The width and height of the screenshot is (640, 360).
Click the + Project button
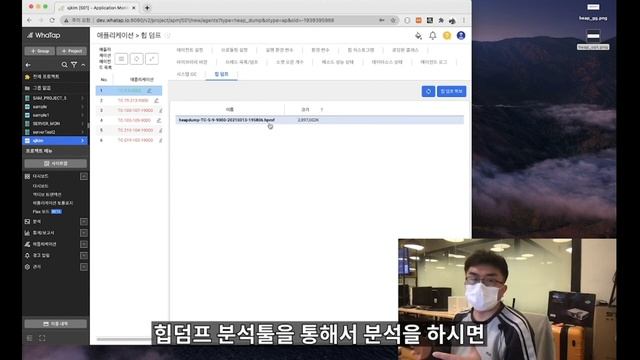72,51
